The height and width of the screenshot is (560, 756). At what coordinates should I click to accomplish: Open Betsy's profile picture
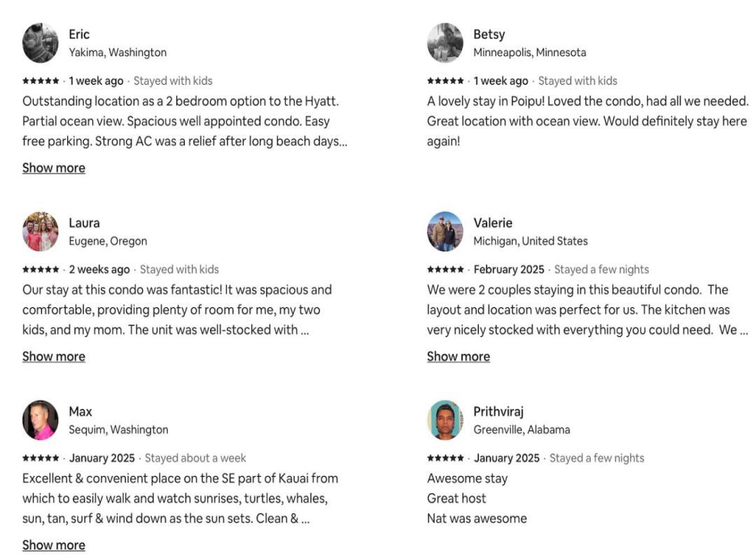pos(445,43)
